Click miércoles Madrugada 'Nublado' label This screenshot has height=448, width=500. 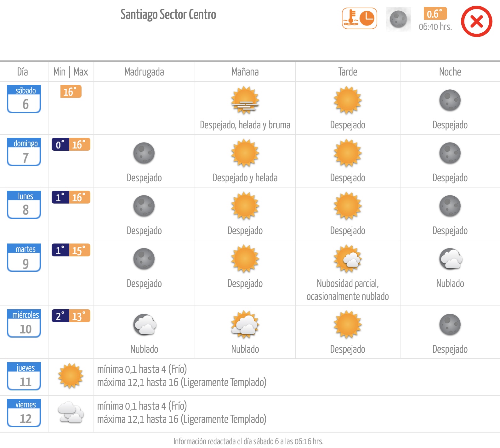tap(144, 349)
